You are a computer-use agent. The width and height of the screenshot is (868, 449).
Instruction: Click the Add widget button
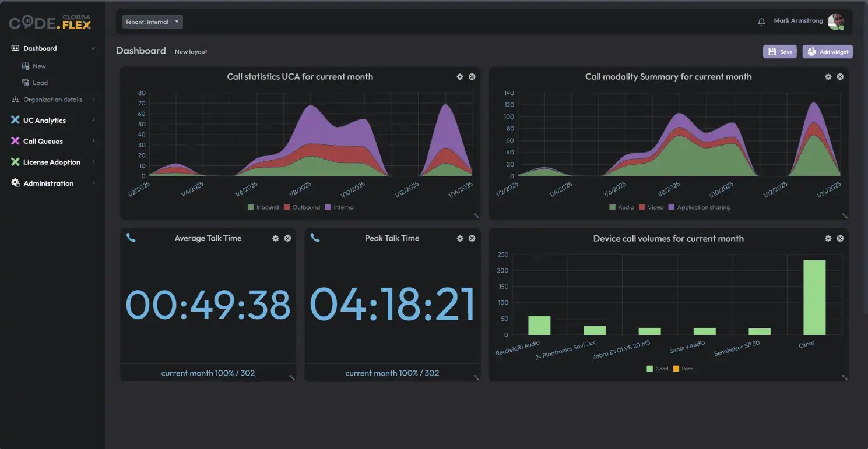pos(828,52)
